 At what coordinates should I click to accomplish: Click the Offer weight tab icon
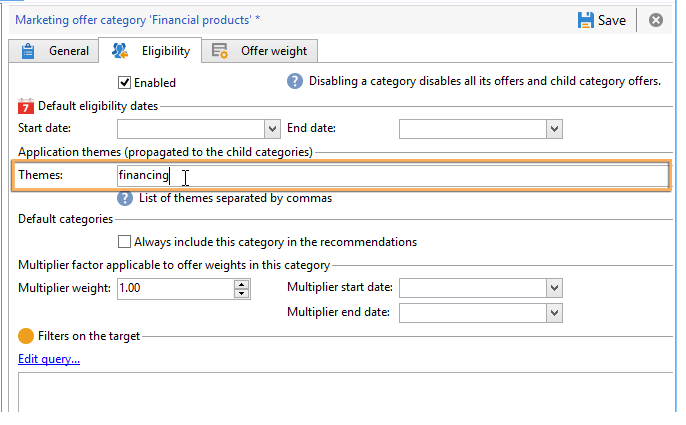point(220,51)
